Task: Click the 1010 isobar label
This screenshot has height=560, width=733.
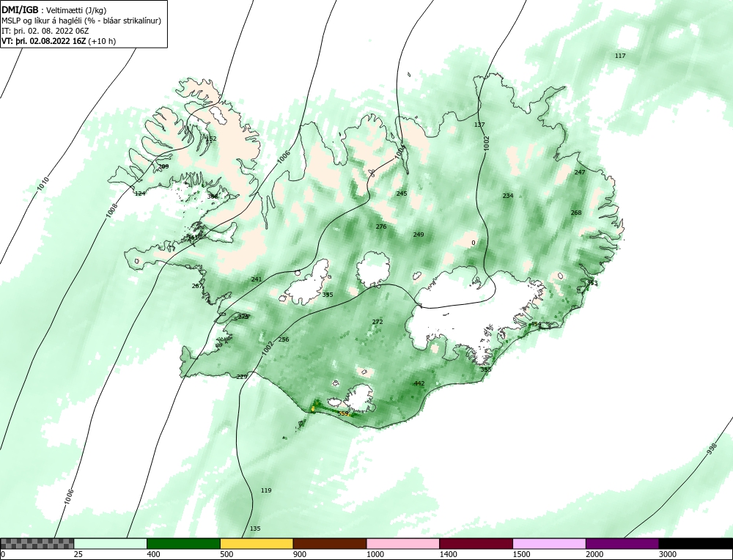Action: click(x=43, y=184)
